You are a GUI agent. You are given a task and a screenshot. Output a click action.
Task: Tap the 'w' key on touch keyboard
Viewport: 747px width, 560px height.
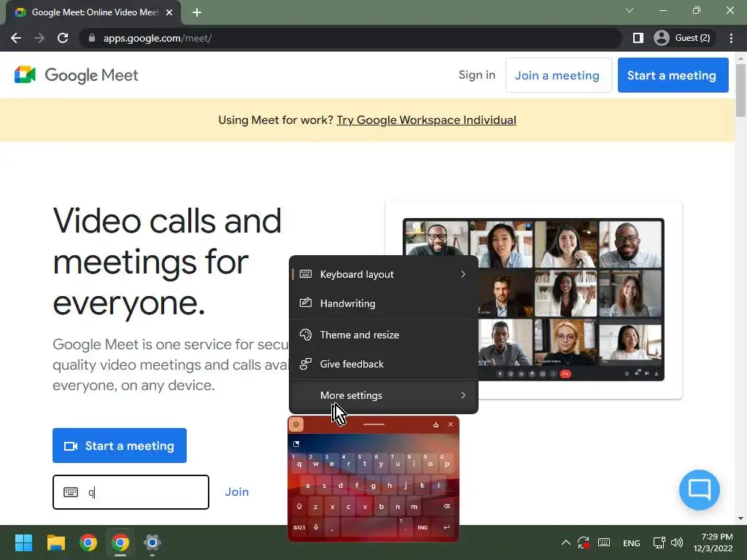point(315,463)
